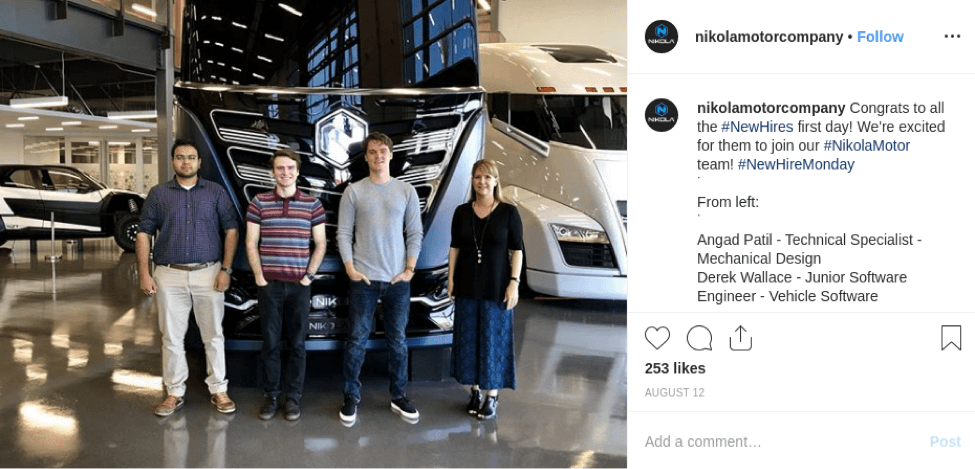
Task: Open the three-dot more options menu
Action: [952, 37]
